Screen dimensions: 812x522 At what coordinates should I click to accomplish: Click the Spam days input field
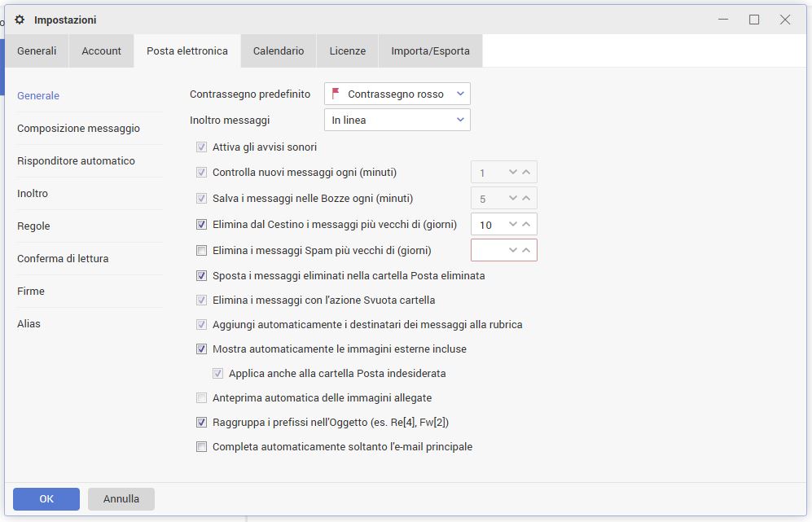point(488,250)
